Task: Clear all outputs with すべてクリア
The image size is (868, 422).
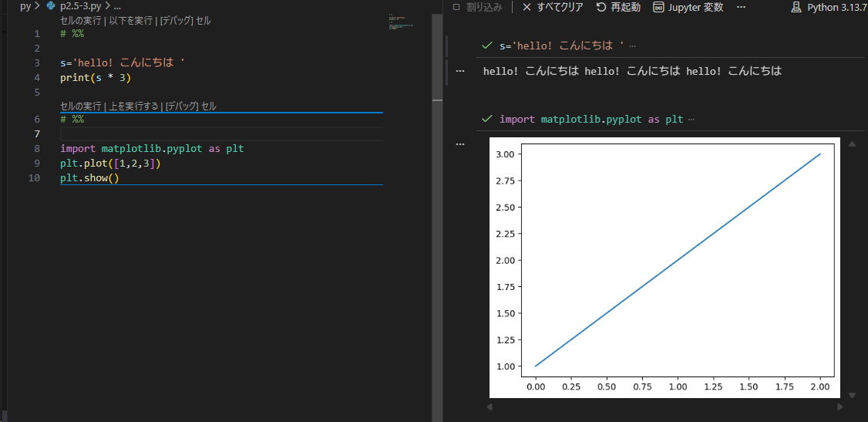Action: point(553,7)
